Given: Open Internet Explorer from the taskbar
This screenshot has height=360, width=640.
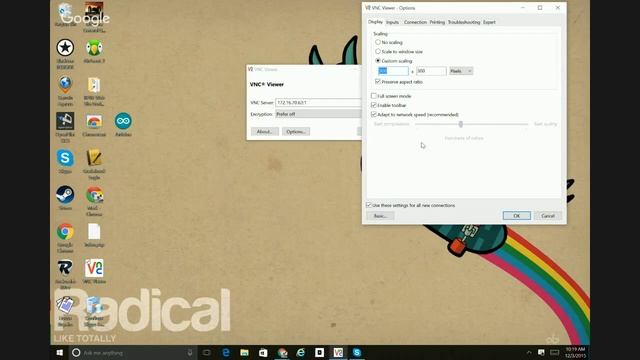Looking at the screenshot, I should click(300, 353).
